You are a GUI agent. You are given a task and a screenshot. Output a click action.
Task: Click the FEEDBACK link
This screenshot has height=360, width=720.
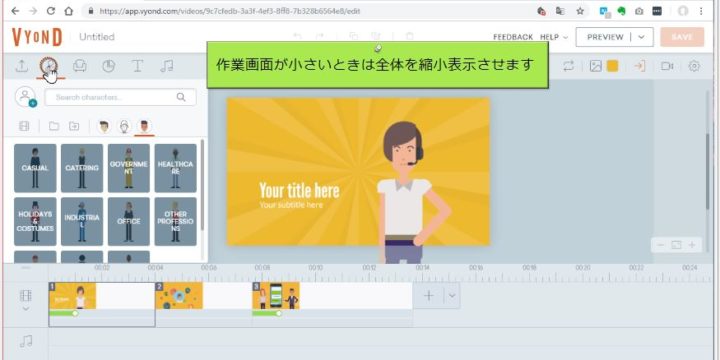[513, 37]
